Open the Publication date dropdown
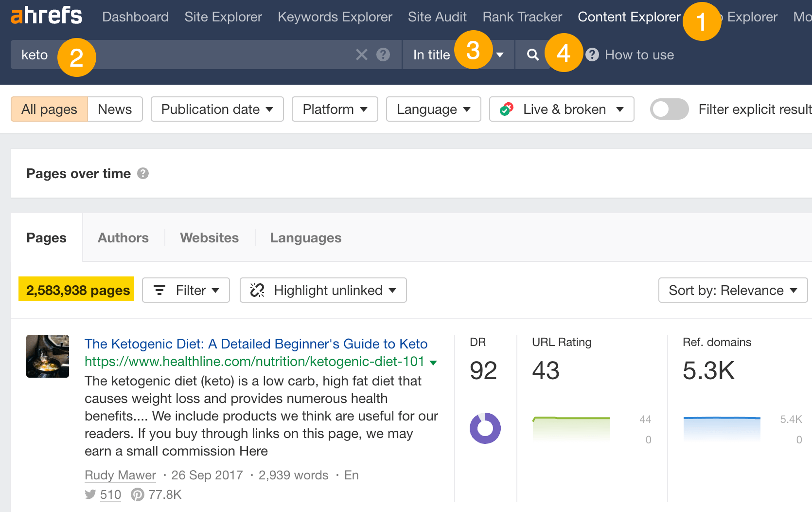Screen dimensions: 812x512 (217, 109)
